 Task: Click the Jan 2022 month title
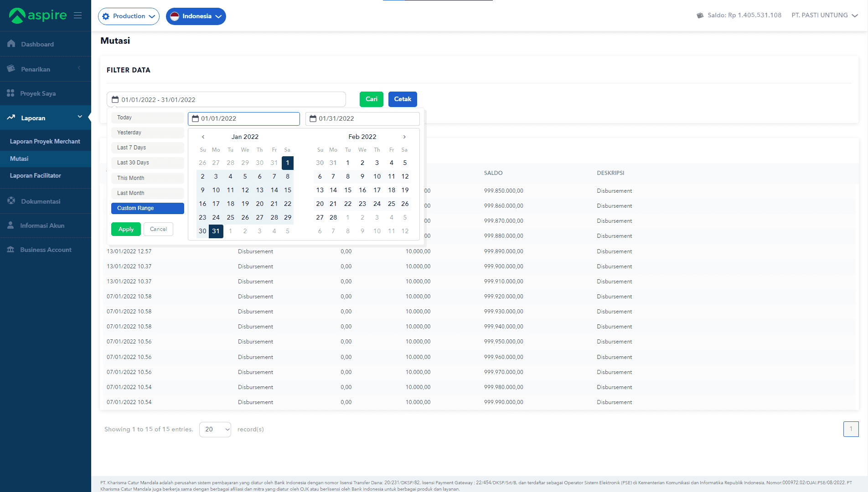pyautogui.click(x=245, y=137)
